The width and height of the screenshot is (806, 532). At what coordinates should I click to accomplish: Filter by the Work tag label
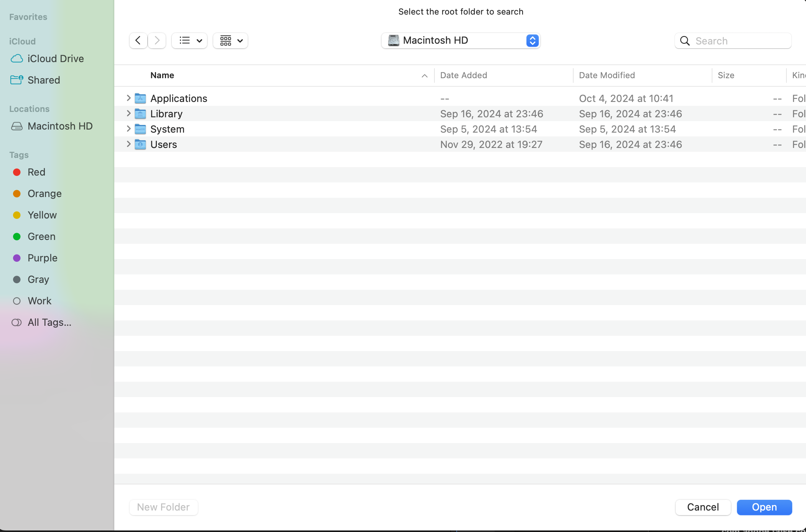tap(39, 301)
